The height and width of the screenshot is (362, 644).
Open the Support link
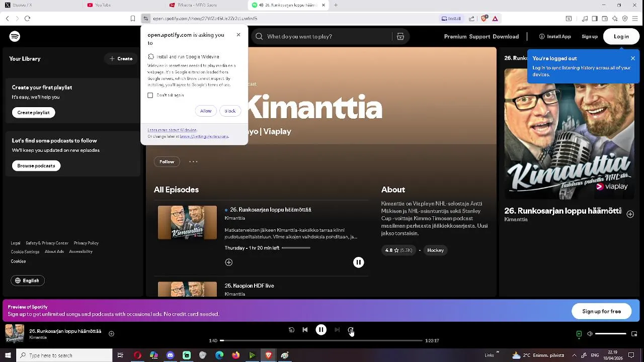point(479,36)
